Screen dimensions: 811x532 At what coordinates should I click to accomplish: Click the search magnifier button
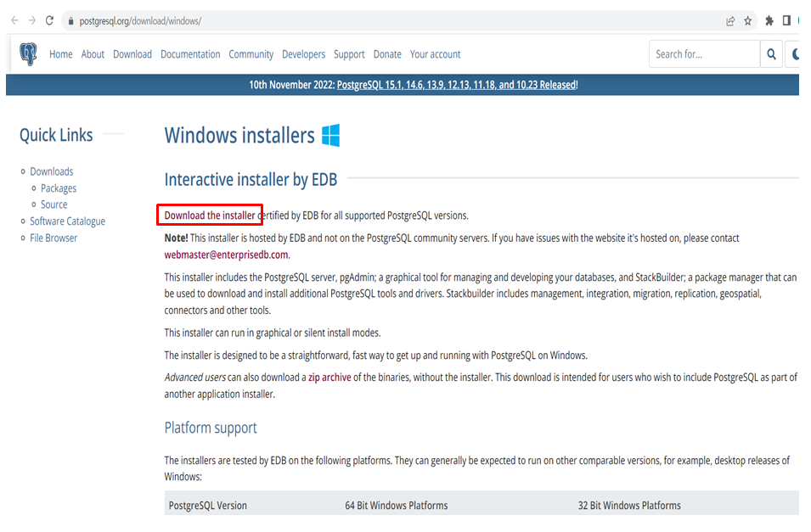click(x=771, y=54)
